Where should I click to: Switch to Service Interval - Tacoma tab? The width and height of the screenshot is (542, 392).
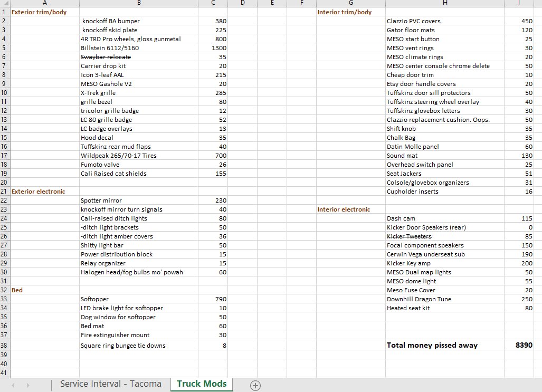point(111,384)
